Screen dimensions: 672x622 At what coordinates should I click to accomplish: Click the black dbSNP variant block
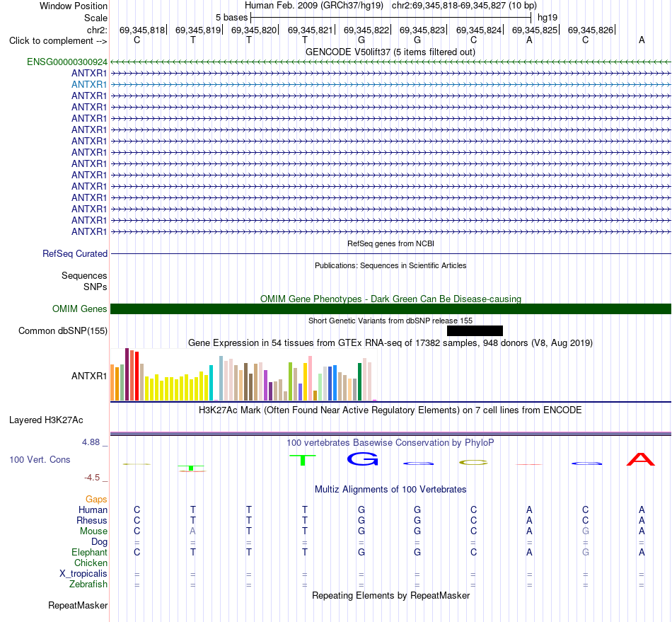[475, 330]
